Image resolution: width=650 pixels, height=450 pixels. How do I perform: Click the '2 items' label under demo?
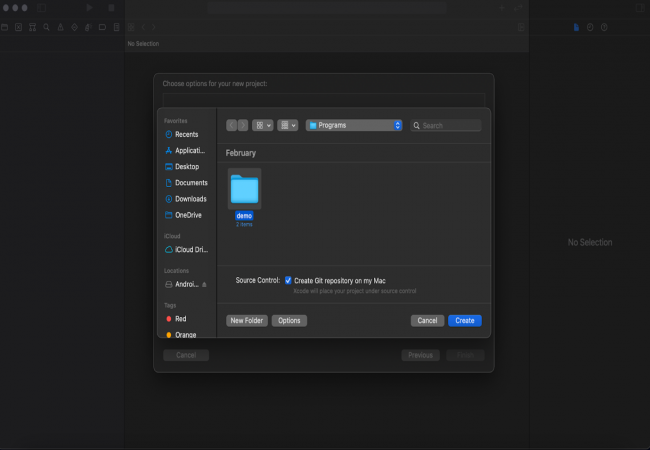pyautogui.click(x=244, y=225)
